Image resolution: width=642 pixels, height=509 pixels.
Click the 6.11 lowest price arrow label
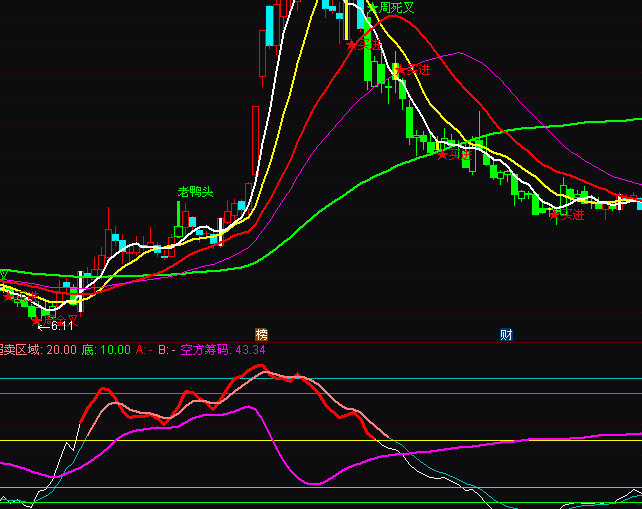56,325
